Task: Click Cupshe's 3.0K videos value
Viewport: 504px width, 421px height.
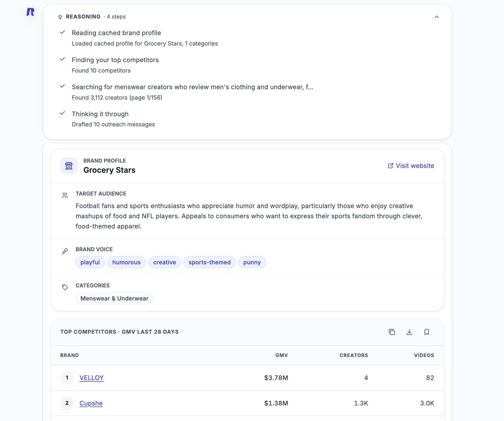Action: pyautogui.click(x=427, y=403)
